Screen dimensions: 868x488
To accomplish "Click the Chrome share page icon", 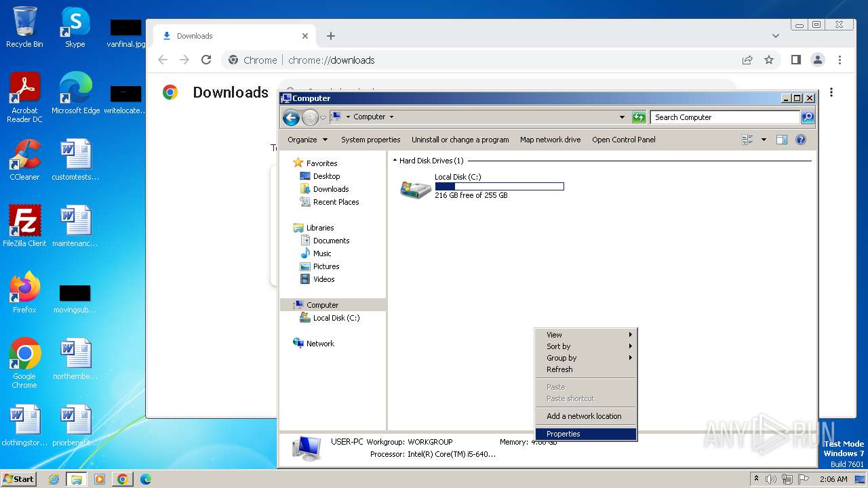I will [747, 60].
